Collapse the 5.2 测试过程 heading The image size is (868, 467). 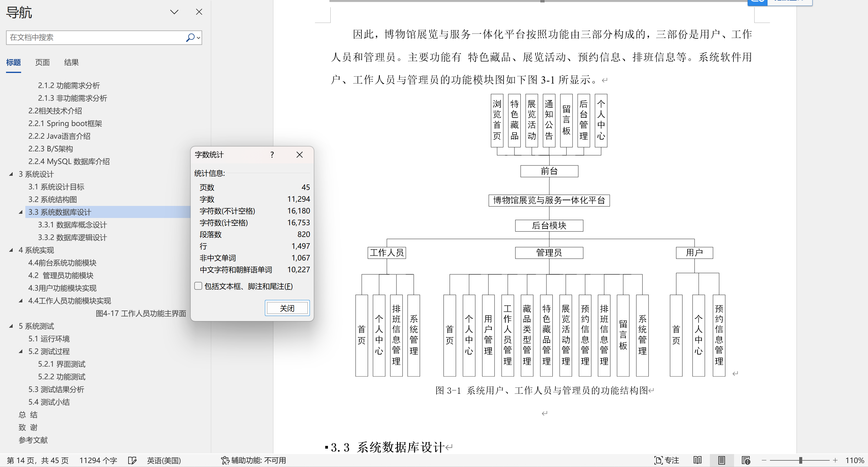(21, 352)
